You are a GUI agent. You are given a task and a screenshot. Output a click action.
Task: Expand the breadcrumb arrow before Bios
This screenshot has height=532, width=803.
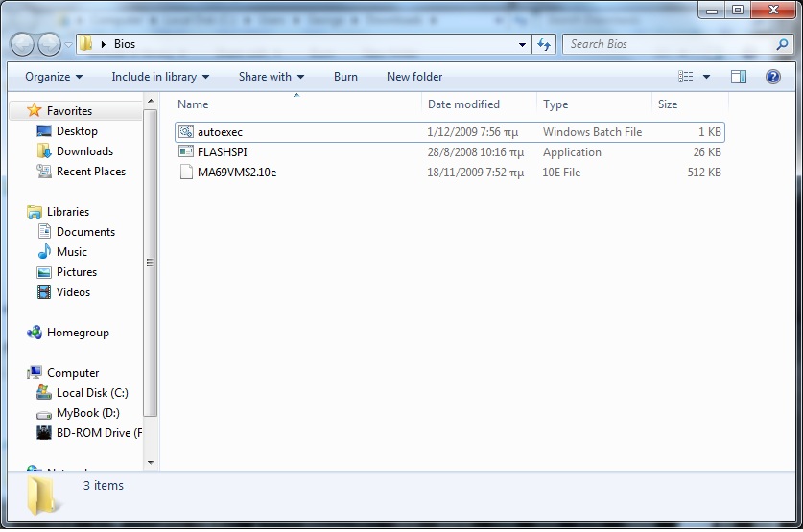(x=104, y=44)
